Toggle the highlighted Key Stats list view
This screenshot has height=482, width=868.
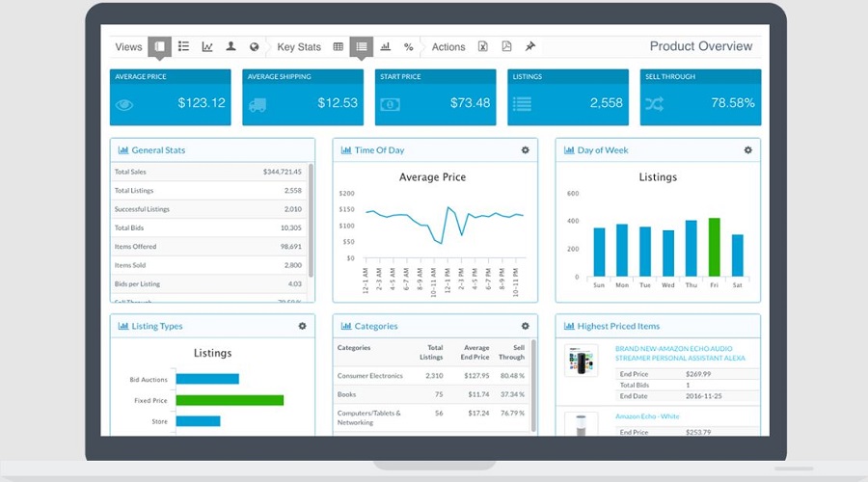pyautogui.click(x=362, y=46)
